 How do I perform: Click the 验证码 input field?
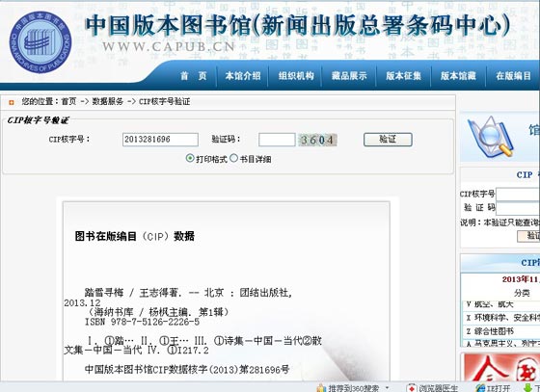tap(277, 140)
